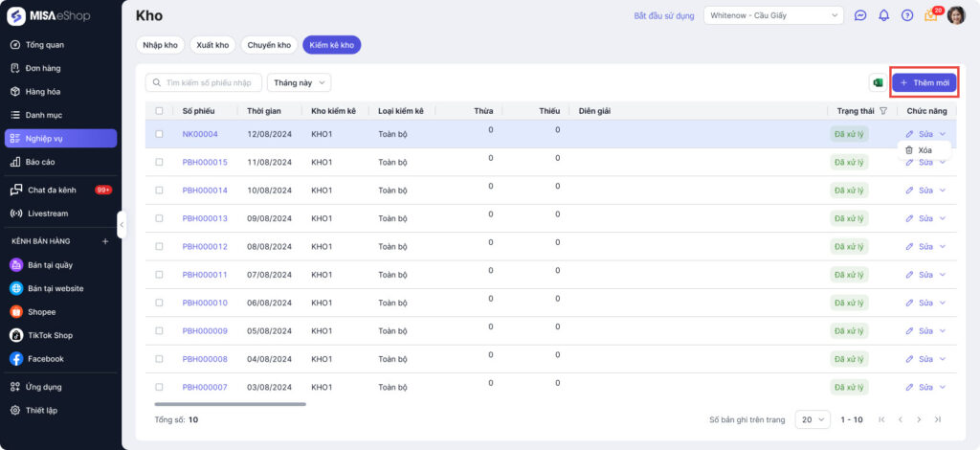Open voucher link PBH000015
The height and width of the screenshot is (450, 980).
click(x=205, y=162)
